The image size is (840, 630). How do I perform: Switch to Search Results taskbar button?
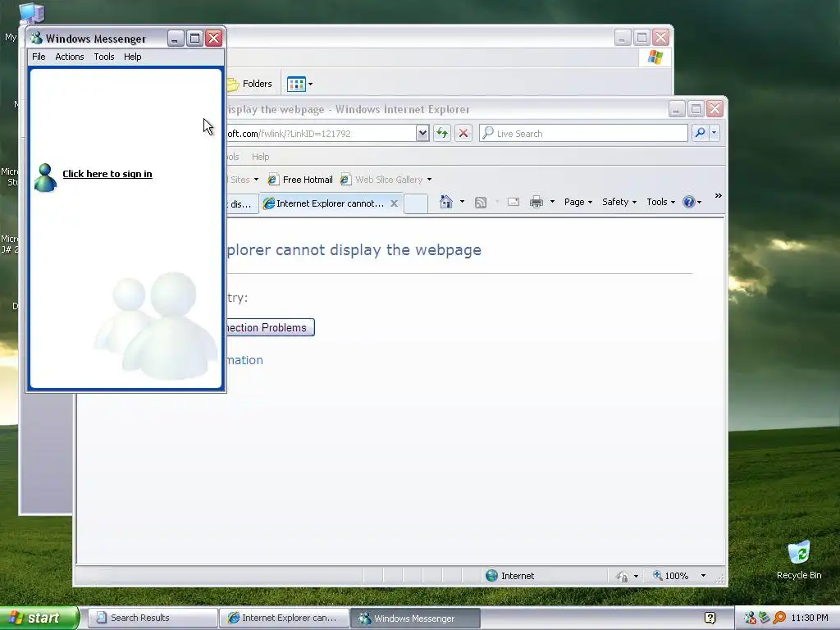point(152,619)
